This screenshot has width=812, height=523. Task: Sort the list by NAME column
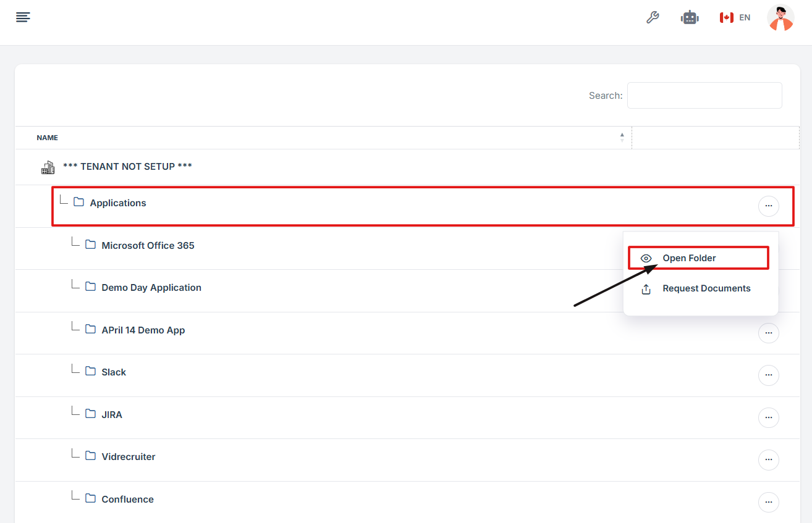[x=47, y=138]
